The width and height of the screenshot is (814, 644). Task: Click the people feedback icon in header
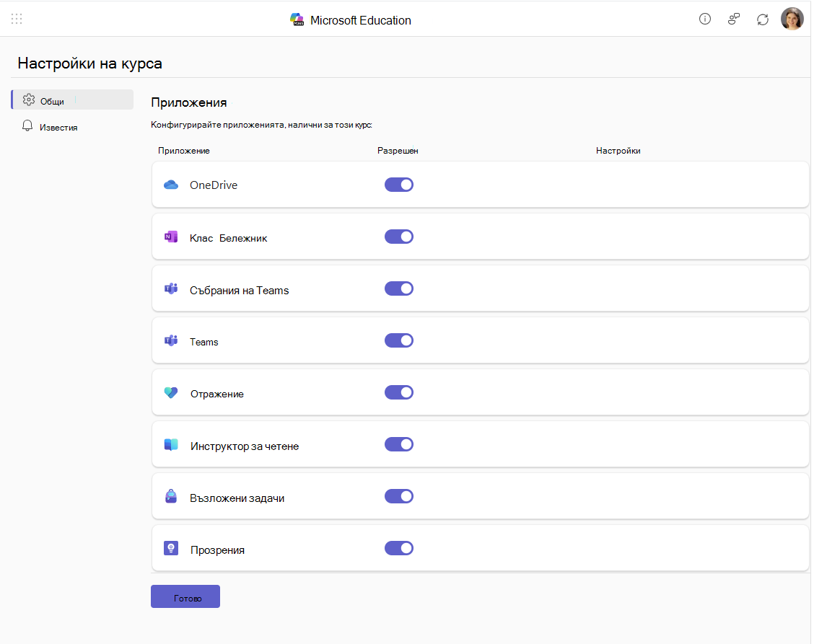[x=733, y=19]
